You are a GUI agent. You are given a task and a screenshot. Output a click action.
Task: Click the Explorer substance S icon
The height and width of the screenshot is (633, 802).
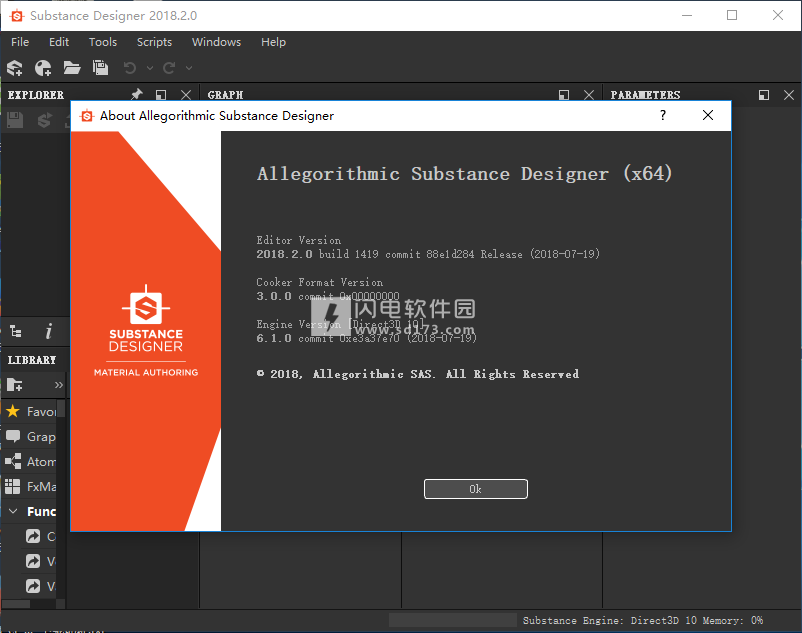point(44,120)
